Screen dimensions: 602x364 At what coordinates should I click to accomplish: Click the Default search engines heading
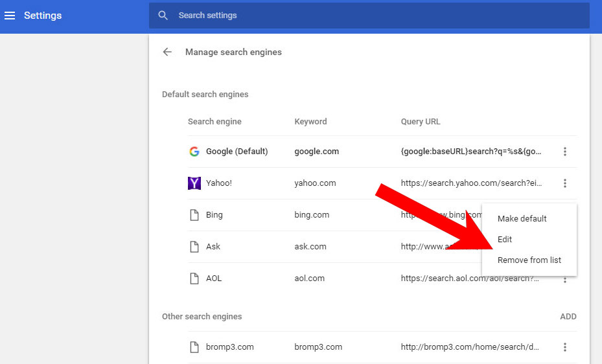coord(205,95)
